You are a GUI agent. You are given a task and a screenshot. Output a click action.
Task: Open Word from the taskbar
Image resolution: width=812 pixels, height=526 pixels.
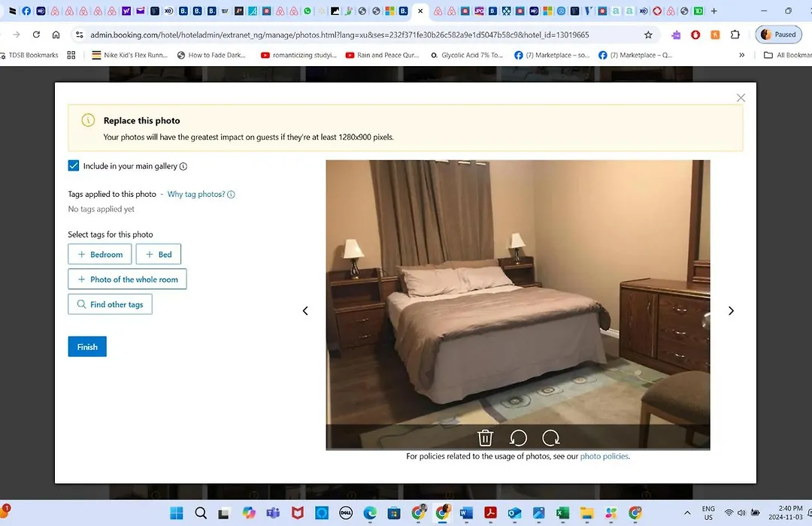click(466, 513)
